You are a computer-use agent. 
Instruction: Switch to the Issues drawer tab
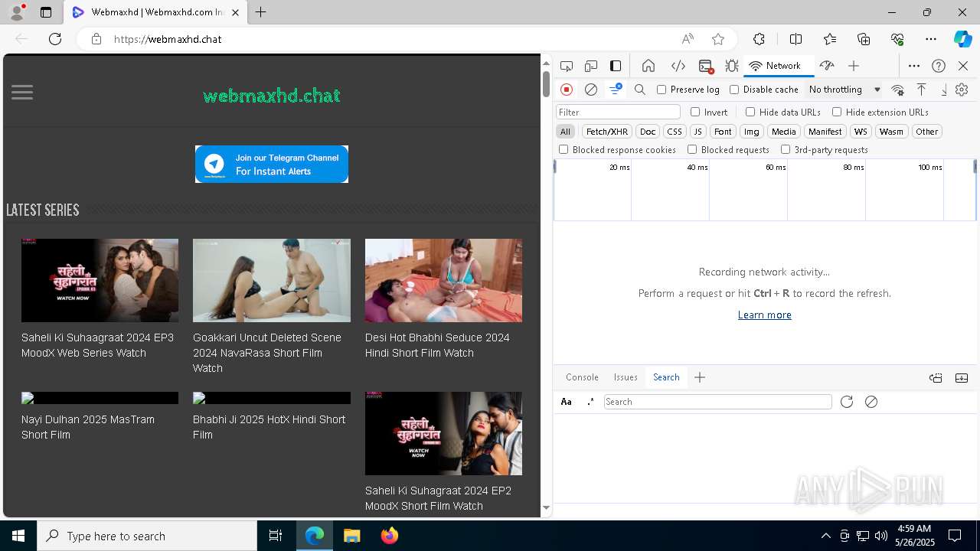pos(626,377)
